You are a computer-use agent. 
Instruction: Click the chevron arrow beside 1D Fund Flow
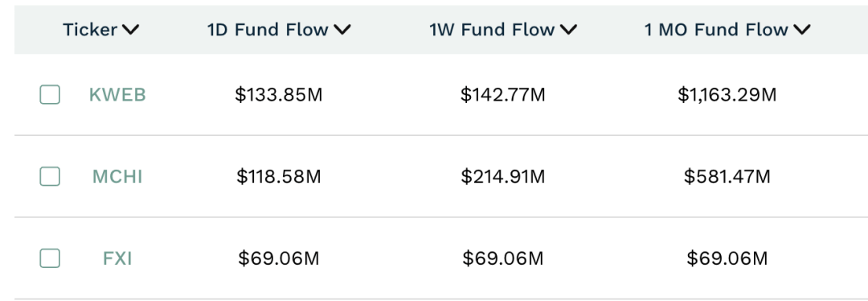point(342,30)
